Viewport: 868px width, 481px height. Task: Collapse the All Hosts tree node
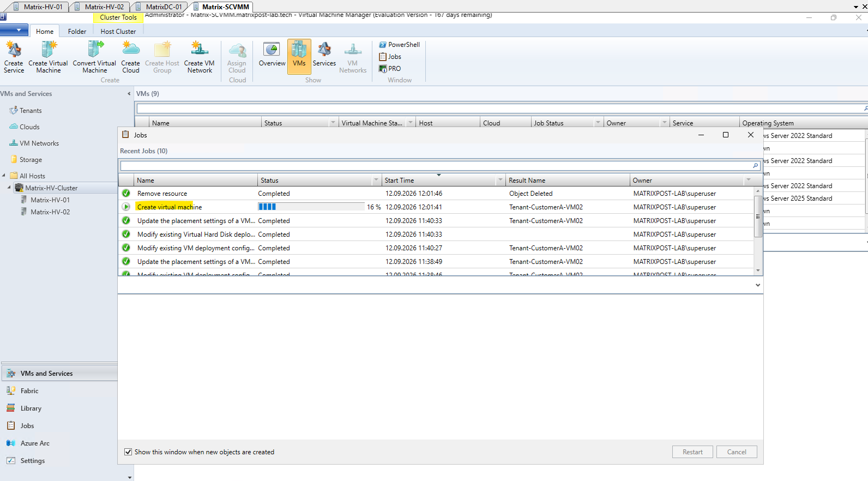pos(4,176)
